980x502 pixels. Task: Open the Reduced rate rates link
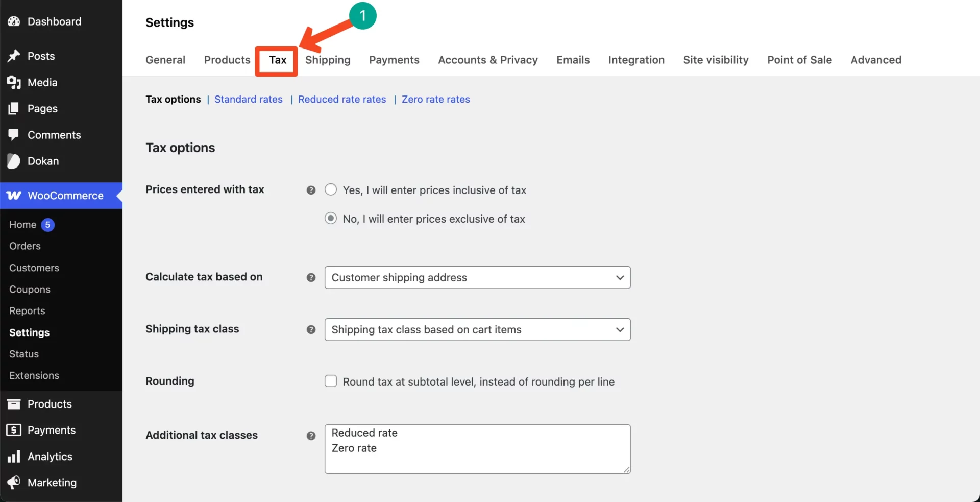(342, 99)
